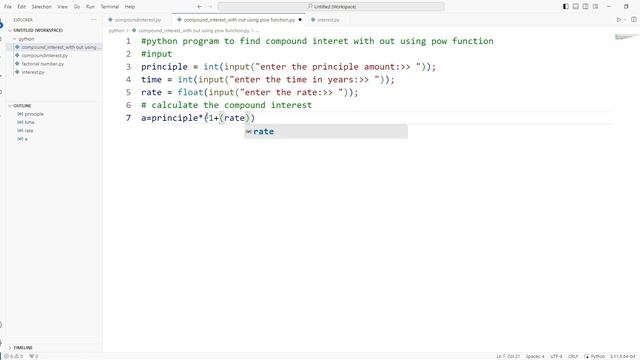Open the View menu
The height and width of the screenshot is (360, 640).
pyautogui.click(x=62, y=7)
